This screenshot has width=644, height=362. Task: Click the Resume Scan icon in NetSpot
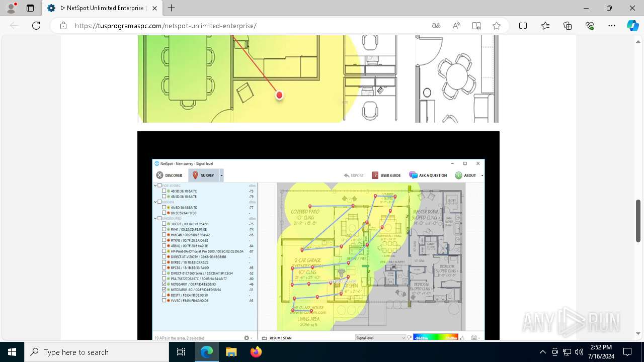[265, 338]
